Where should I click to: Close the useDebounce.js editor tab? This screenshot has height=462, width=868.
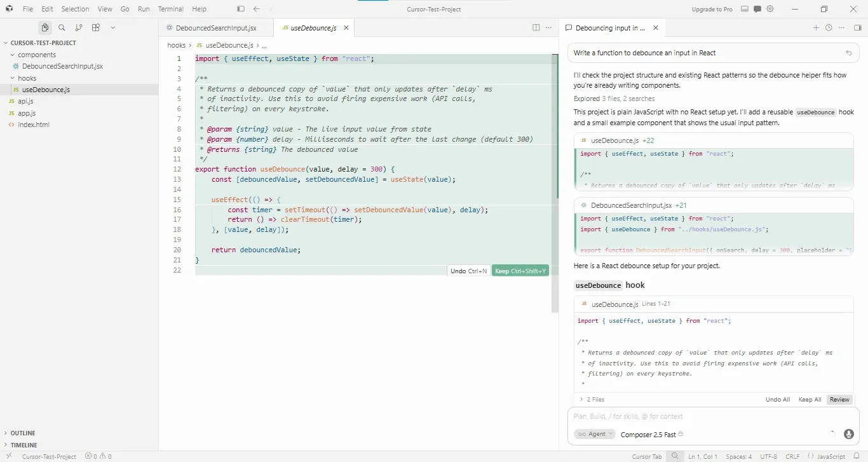click(x=346, y=28)
